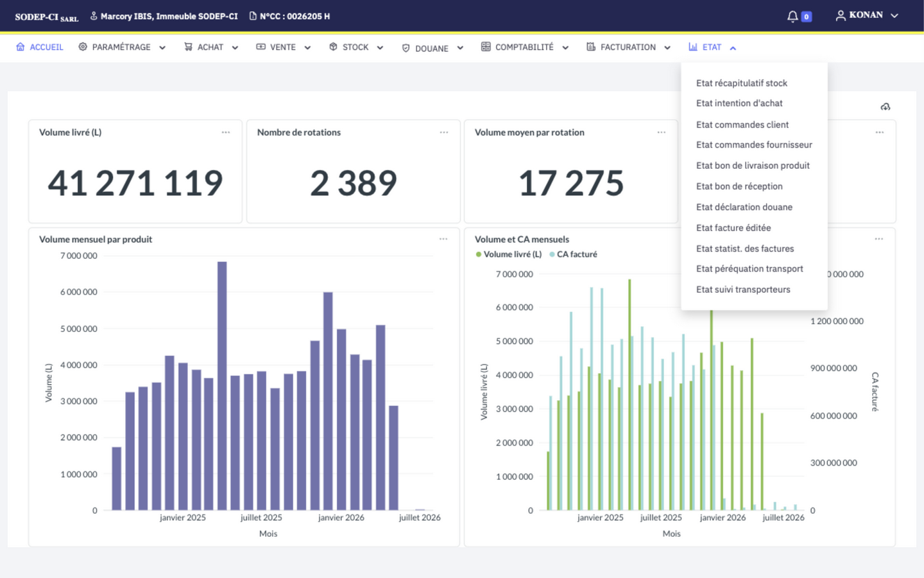Viewport: 924px width, 578px height.
Task: Select Etat commandes fournisseur
Action: tap(754, 145)
